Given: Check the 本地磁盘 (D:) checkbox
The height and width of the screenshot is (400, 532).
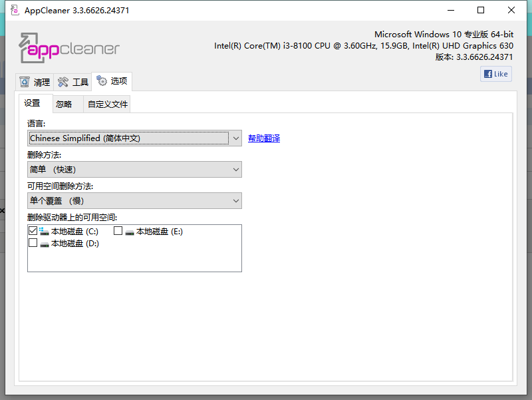Looking at the screenshot, I should point(33,243).
